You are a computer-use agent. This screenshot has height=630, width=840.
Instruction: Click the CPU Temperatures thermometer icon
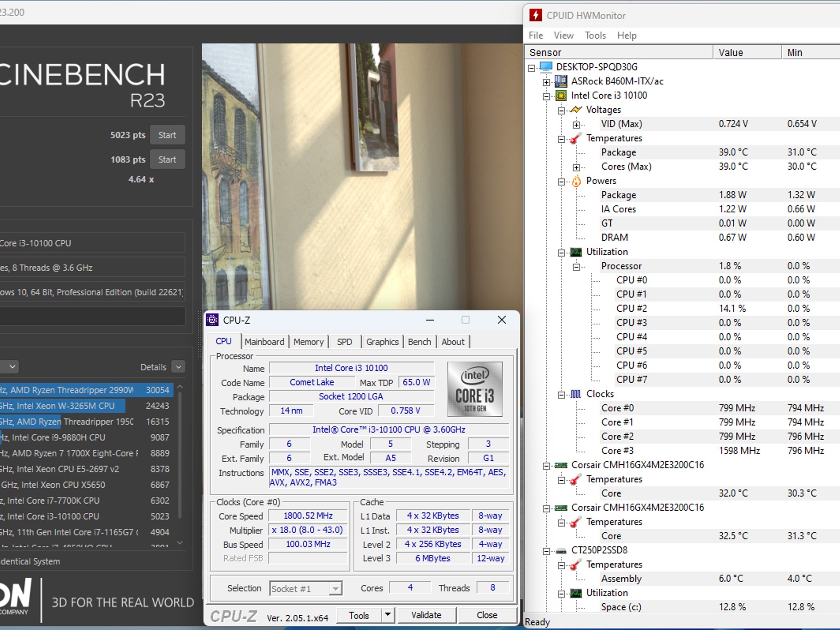tap(576, 138)
